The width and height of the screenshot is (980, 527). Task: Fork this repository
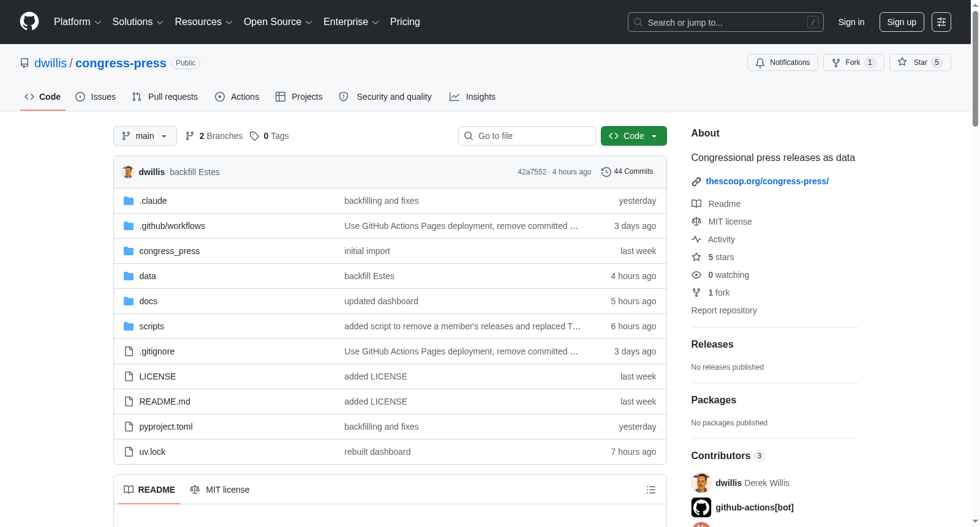click(854, 62)
